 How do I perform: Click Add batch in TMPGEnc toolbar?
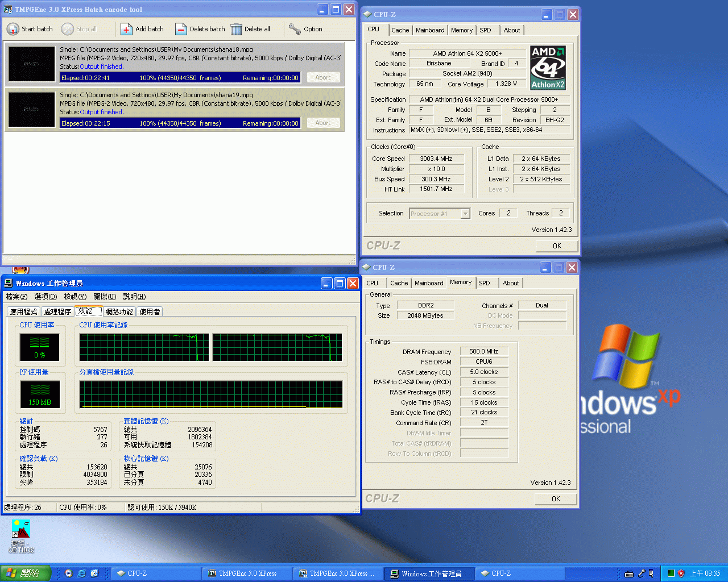click(x=142, y=29)
